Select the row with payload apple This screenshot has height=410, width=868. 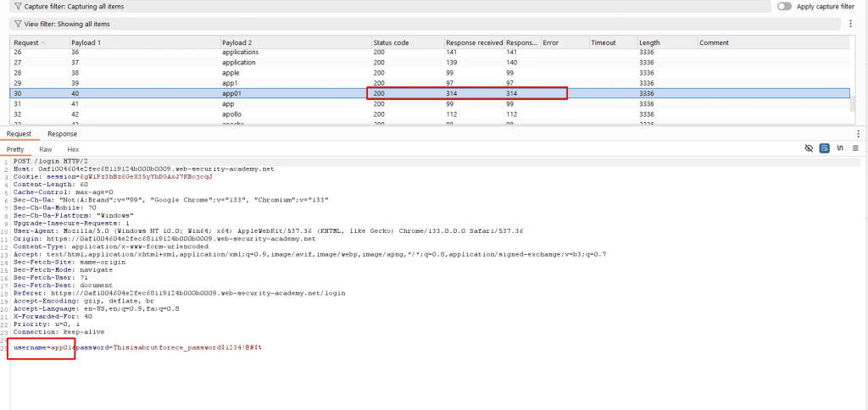(232, 73)
